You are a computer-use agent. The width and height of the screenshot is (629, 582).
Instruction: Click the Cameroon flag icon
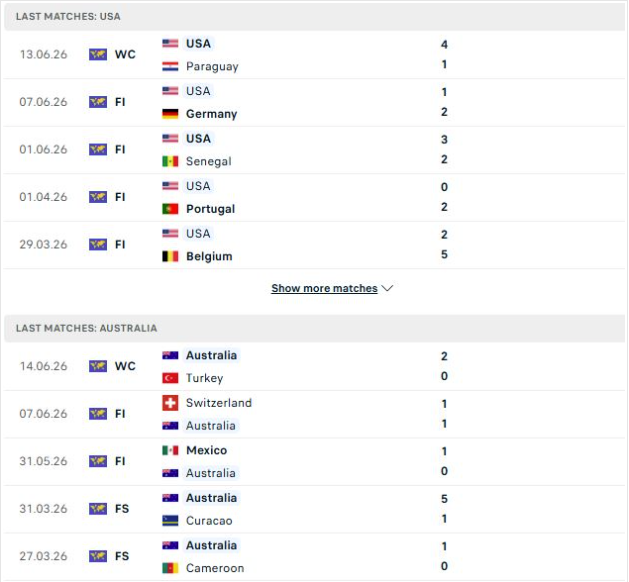[170, 568]
